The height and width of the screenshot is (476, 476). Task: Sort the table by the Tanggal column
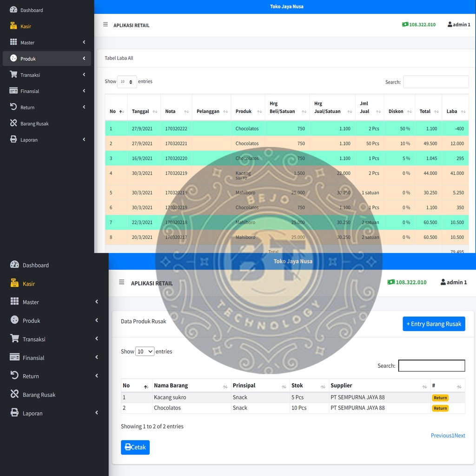point(144,112)
